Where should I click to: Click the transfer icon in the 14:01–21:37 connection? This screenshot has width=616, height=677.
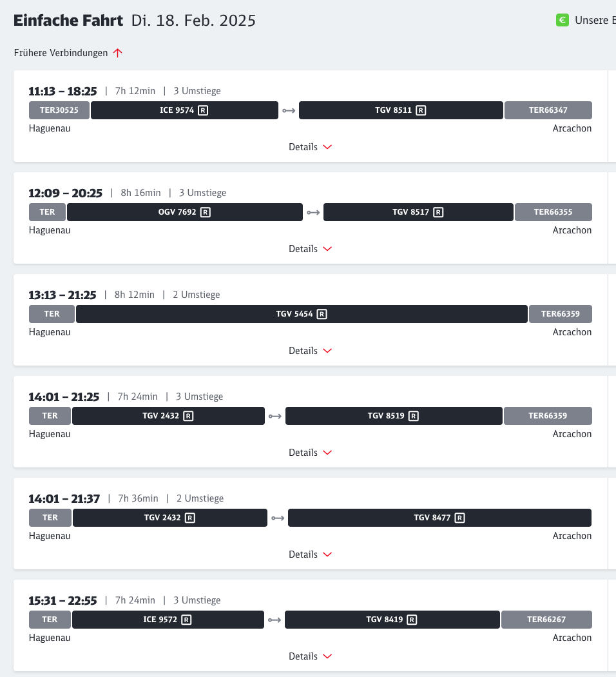pos(278,518)
